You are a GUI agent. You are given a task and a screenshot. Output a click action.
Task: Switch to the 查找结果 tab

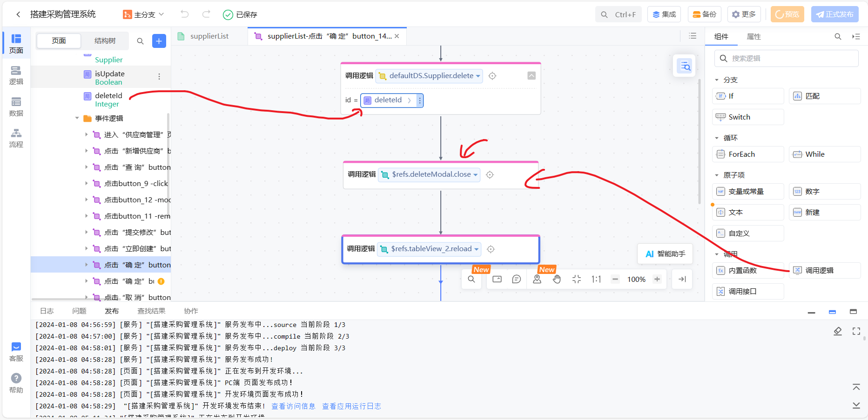coord(151,311)
